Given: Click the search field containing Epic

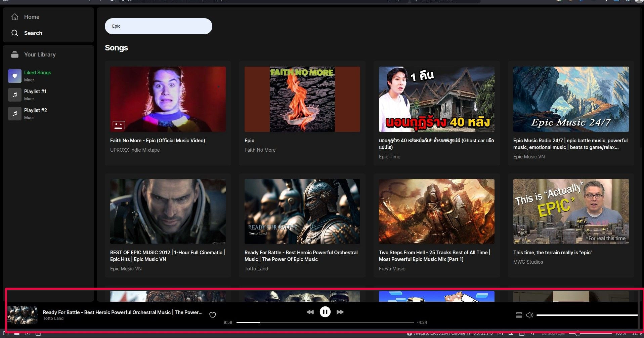Looking at the screenshot, I should point(158,26).
